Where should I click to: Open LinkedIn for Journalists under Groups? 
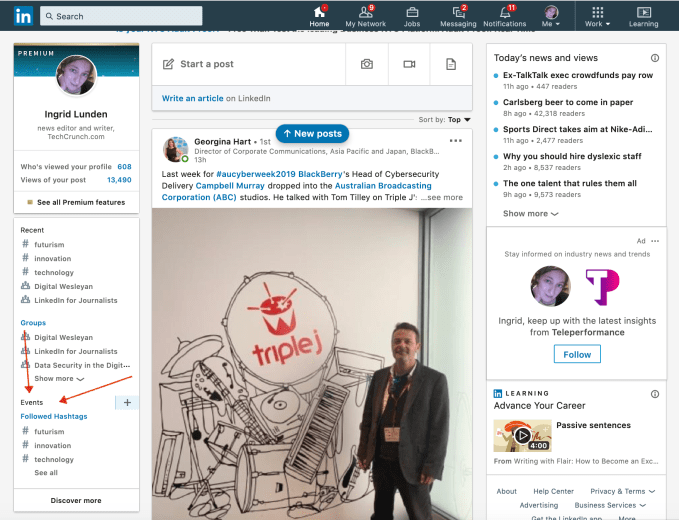76,351
